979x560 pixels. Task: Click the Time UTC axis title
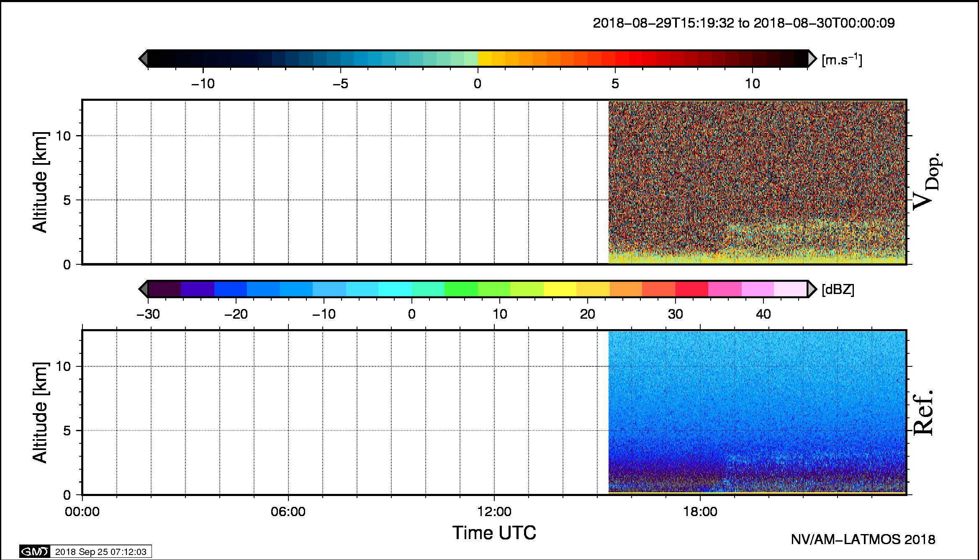(494, 533)
